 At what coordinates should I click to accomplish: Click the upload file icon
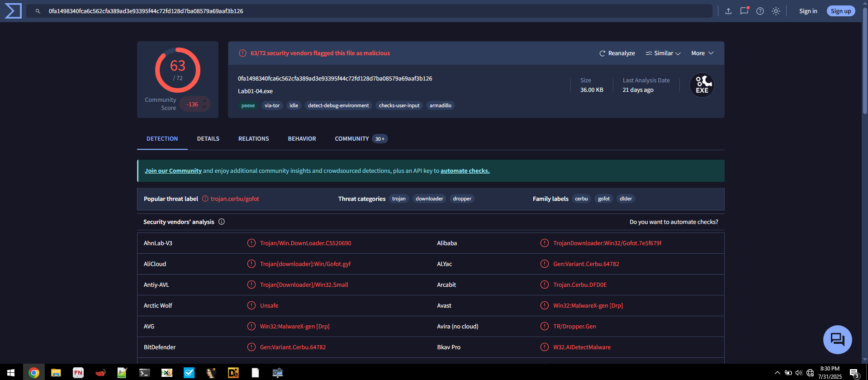(728, 11)
